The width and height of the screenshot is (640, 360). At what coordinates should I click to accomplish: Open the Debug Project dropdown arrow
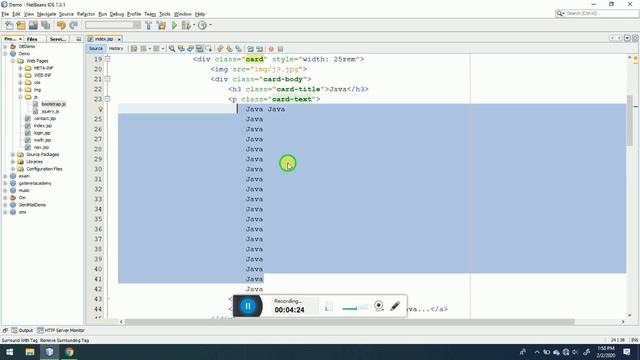[194, 25]
